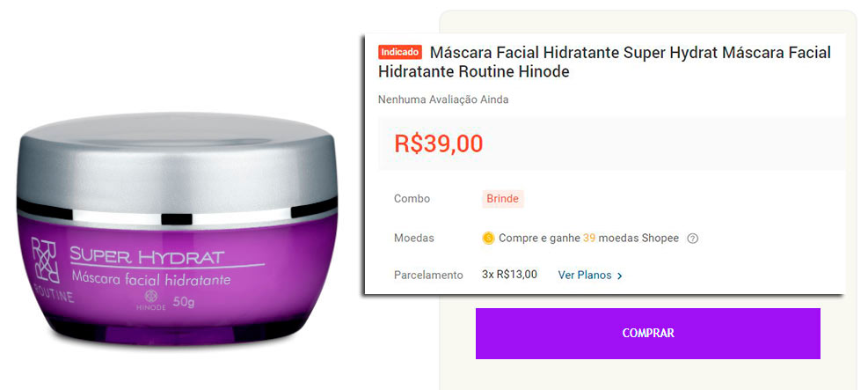Click the Moedas label
The width and height of the screenshot is (868, 390).
coord(414,239)
